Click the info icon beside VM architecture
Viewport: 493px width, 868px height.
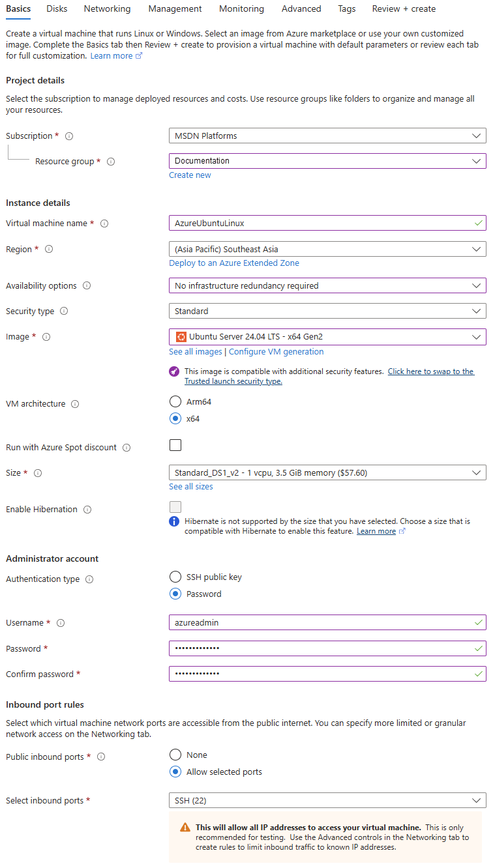[x=75, y=404]
